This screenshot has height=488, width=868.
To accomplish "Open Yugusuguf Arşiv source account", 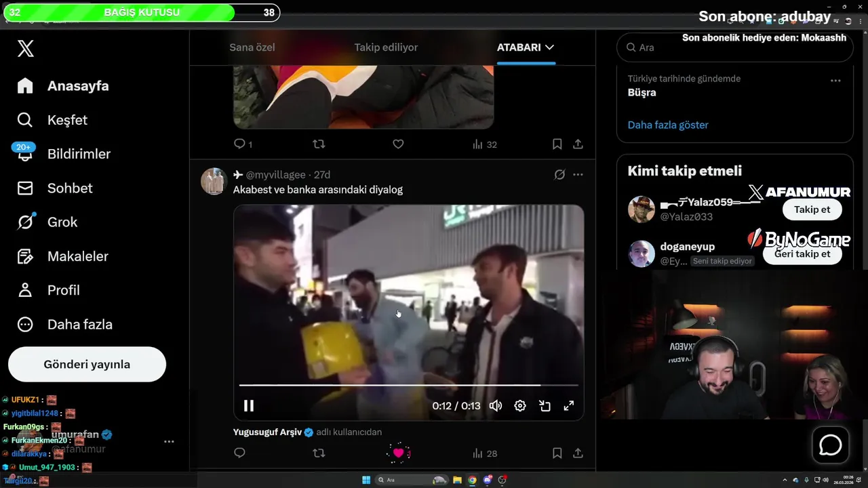I will tap(267, 432).
